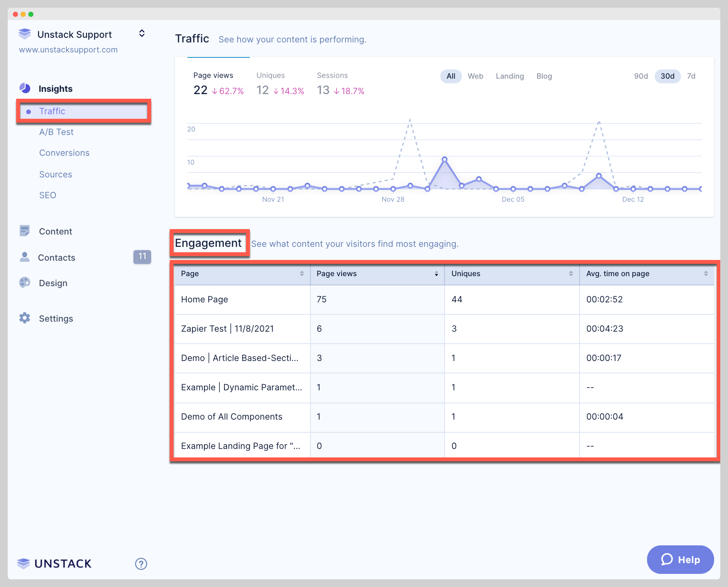Click the Design palette icon

[x=25, y=283]
